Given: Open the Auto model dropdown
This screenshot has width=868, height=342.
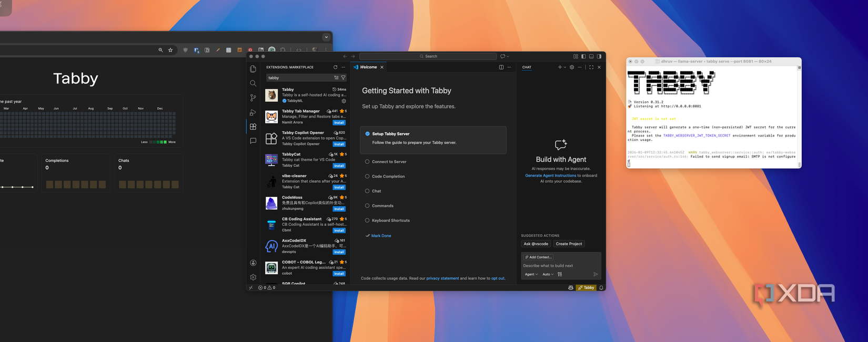Looking at the screenshot, I should click(x=548, y=274).
